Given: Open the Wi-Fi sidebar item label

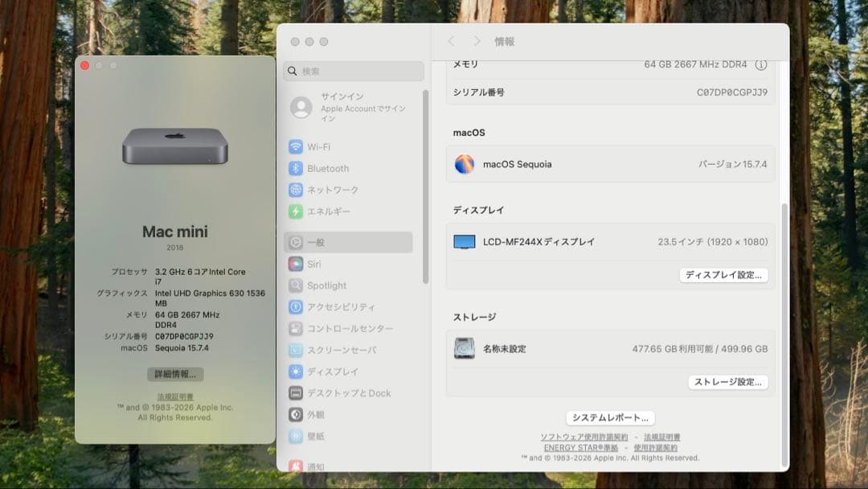Looking at the screenshot, I should 319,146.
